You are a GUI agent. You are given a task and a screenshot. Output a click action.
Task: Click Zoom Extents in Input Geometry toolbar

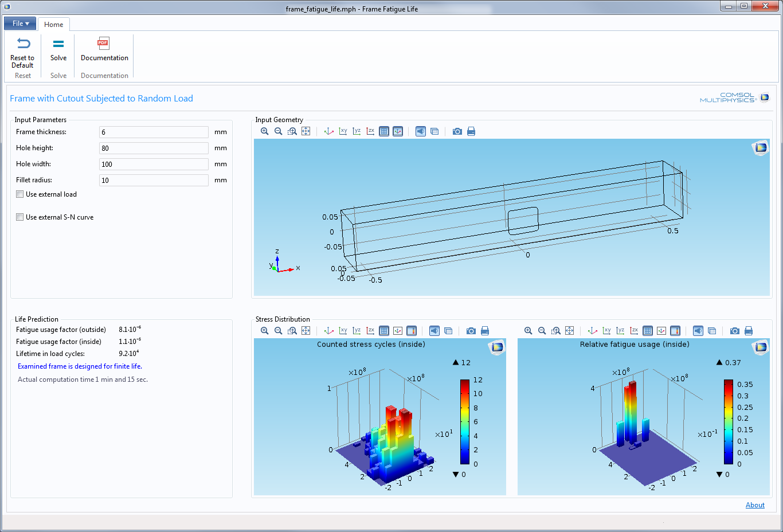306,131
